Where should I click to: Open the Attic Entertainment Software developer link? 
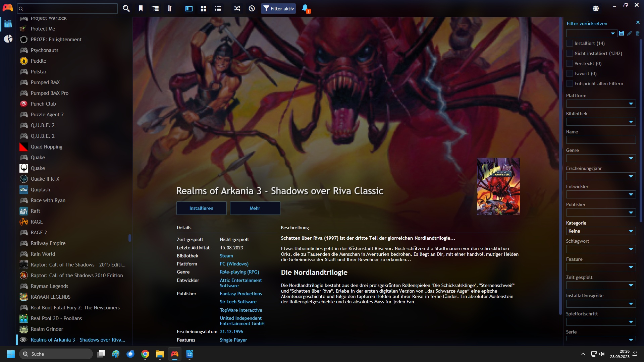tap(241, 283)
